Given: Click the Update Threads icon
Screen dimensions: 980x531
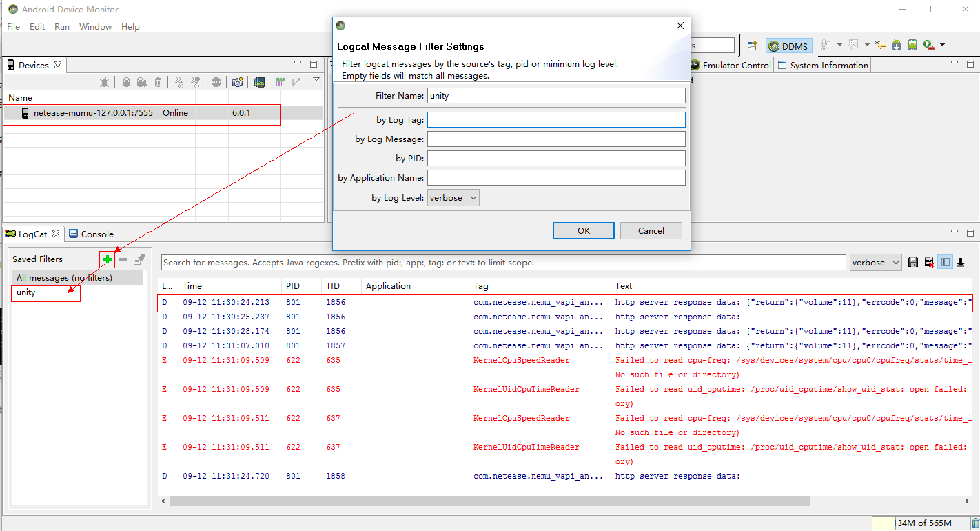Looking at the screenshot, I should click(178, 82).
